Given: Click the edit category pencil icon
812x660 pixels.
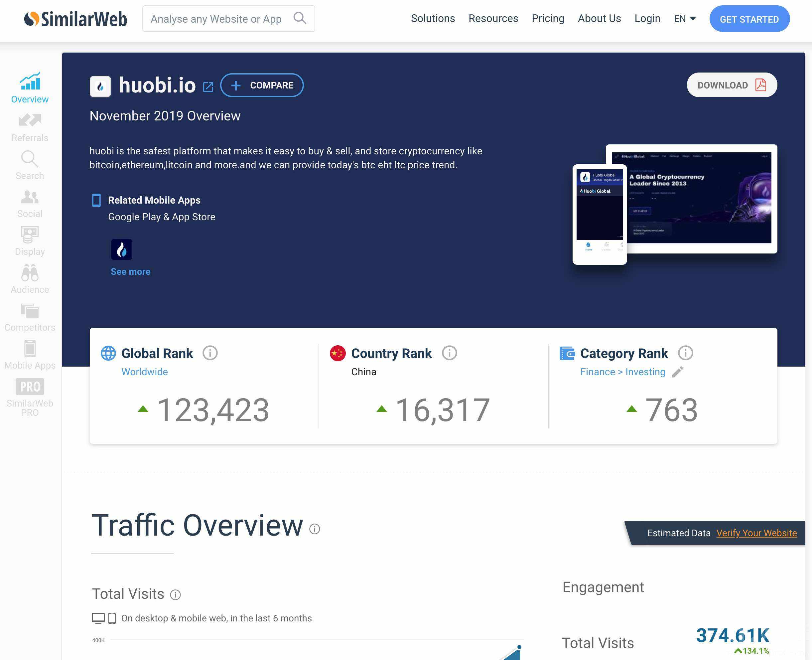Looking at the screenshot, I should click(x=677, y=372).
